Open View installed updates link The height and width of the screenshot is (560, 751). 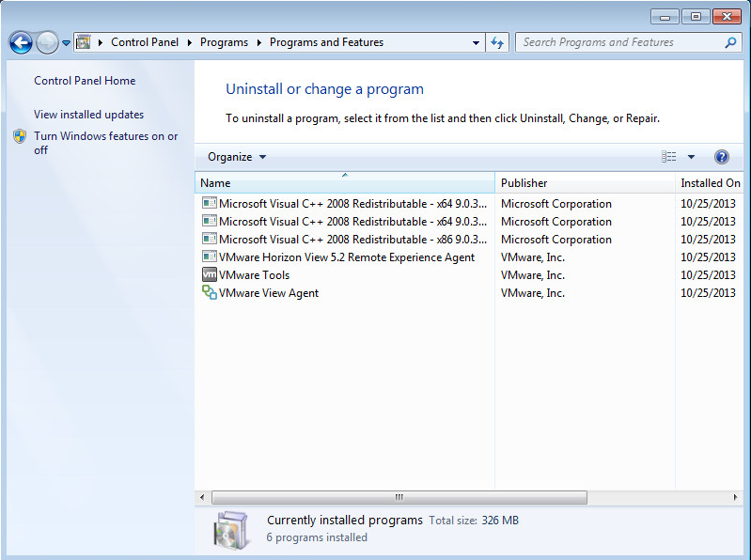coord(88,115)
